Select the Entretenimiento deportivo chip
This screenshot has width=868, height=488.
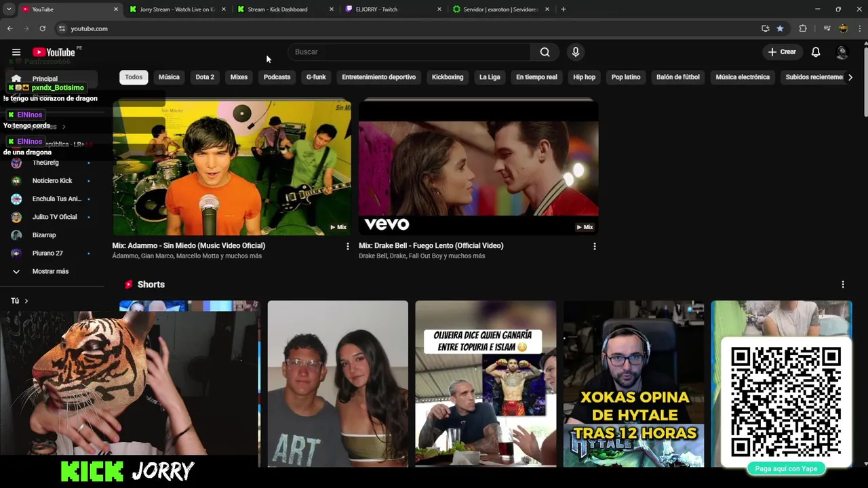point(378,77)
